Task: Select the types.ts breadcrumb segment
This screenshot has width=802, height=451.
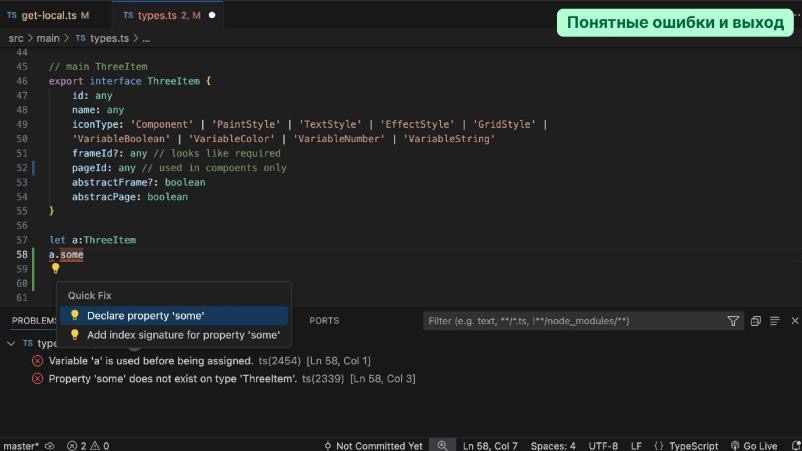Action: coord(103,38)
